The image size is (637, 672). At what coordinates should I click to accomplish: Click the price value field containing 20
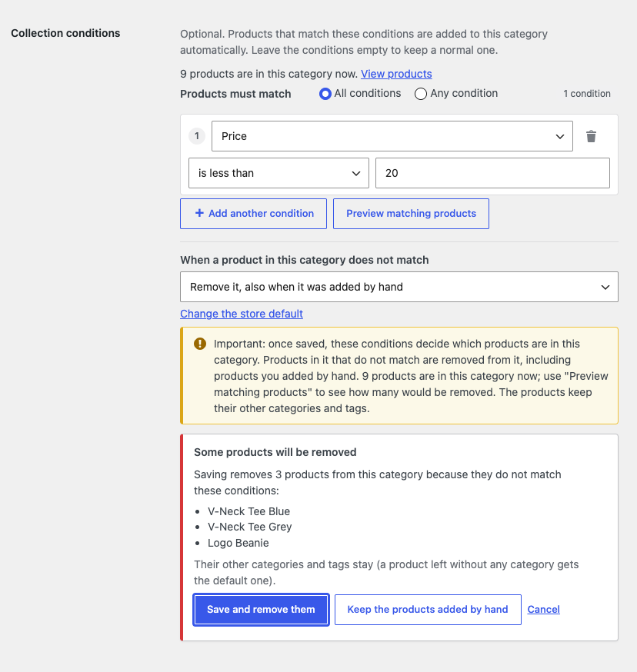(x=492, y=173)
